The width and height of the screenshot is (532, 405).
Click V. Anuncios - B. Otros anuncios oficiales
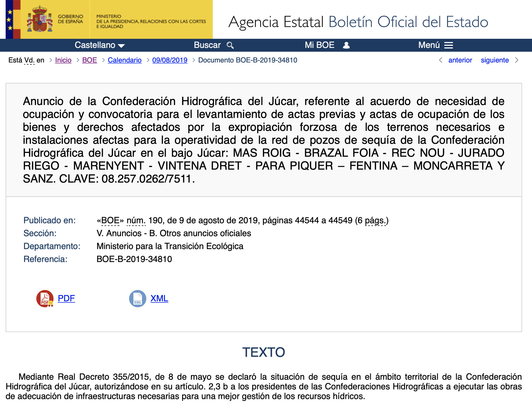click(x=174, y=233)
